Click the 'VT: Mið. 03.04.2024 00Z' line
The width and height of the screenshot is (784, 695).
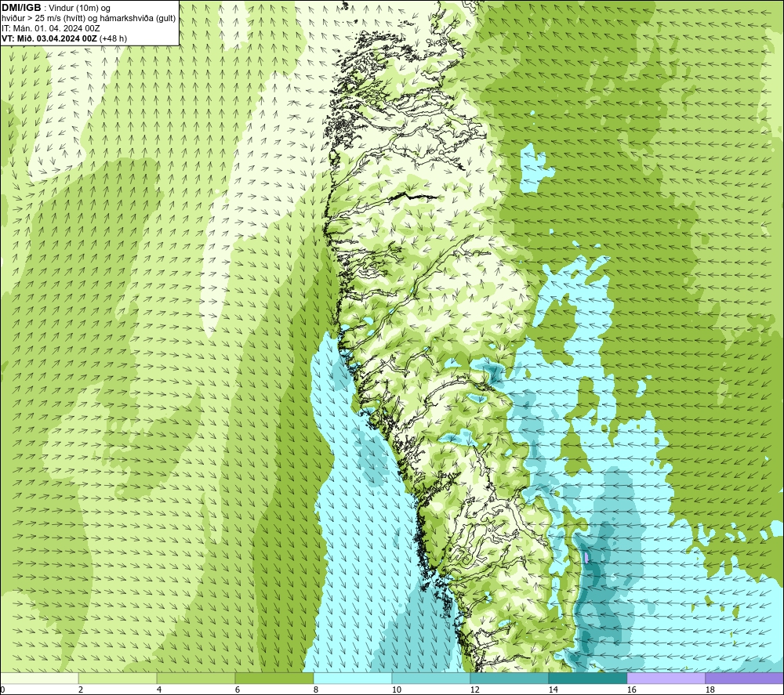pos(49,38)
